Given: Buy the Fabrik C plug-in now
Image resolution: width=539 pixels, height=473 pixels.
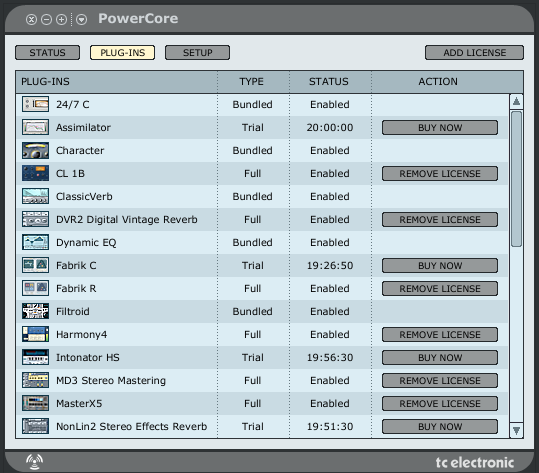Looking at the screenshot, I should 440,265.
